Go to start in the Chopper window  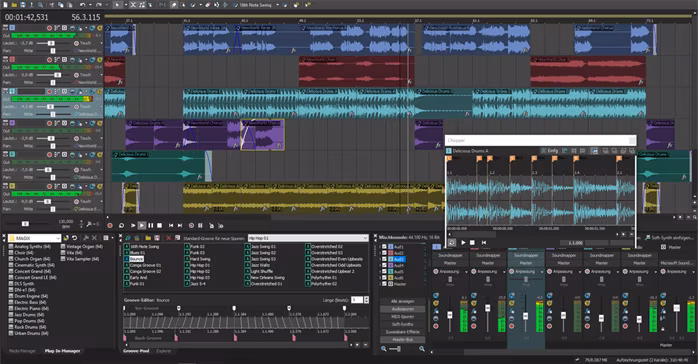click(x=483, y=243)
